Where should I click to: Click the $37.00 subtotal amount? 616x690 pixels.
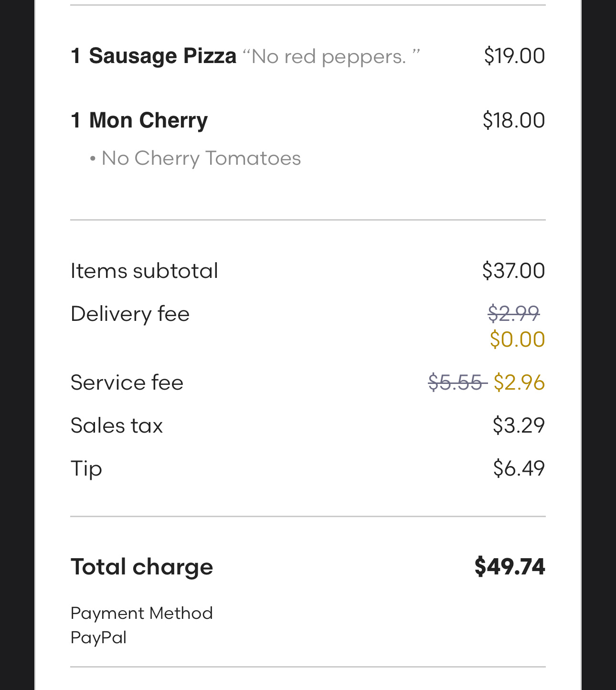click(513, 271)
